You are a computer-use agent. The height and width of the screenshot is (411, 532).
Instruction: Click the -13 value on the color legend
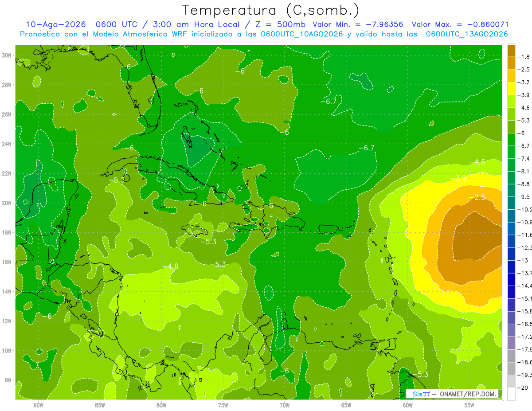click(x=524, y=260)
